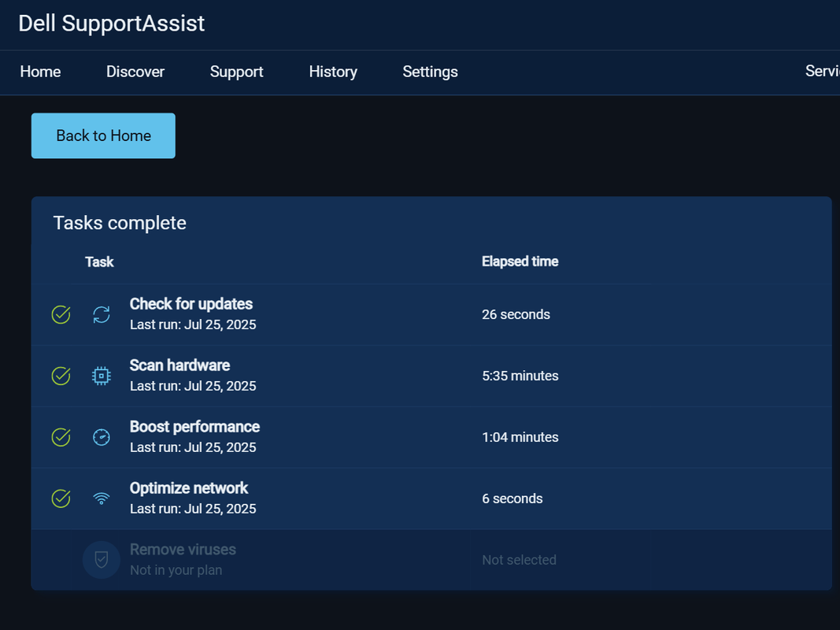Click the Boost performance gauge icon
The width and height of the screenshot is (840, 630).
pyautogui.click(x=102, y=437)
